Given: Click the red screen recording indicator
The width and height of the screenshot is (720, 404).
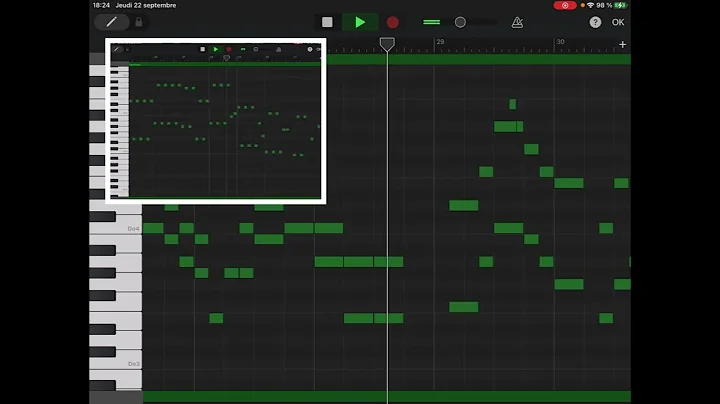Looking at the screenshot, I should [565, 5].
